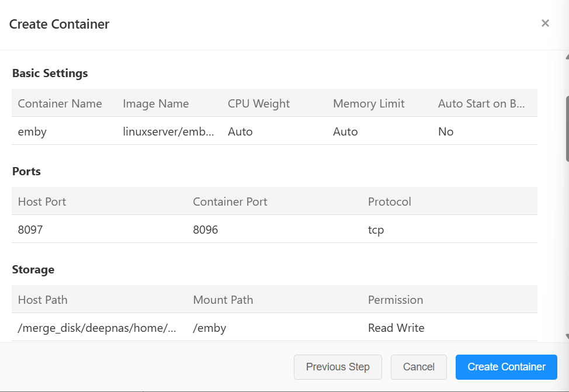The width and height of the screenshot is (569, 392).
Task: Click the Read Write permission cell
Action: [x=396, y=328]
